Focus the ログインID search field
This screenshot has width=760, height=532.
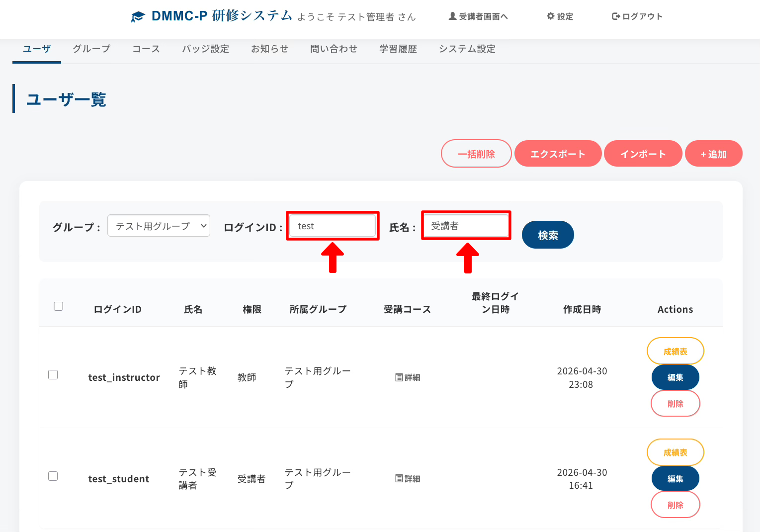point(333,226)
